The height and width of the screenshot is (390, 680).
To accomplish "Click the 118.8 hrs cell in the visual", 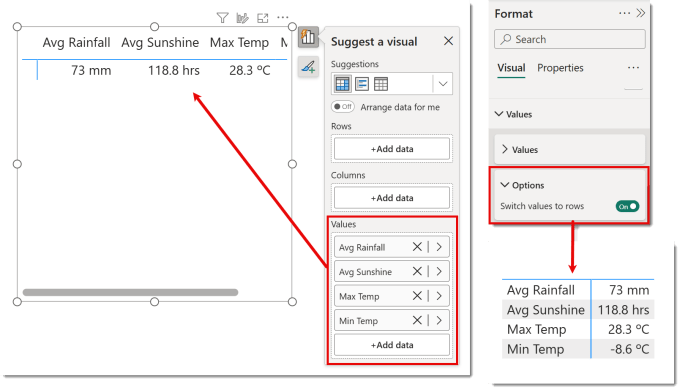I will [x=173, y=70].
